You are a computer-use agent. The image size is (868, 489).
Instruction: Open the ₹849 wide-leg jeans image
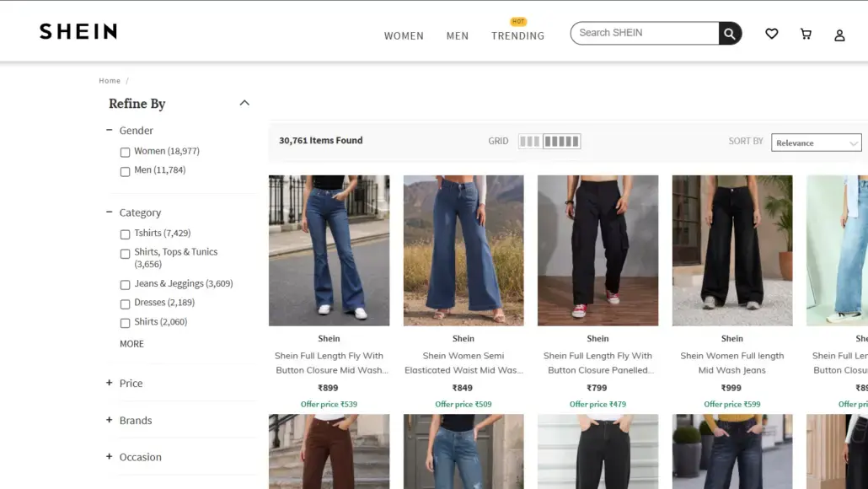pyautogui.click(x=463, y=250)
